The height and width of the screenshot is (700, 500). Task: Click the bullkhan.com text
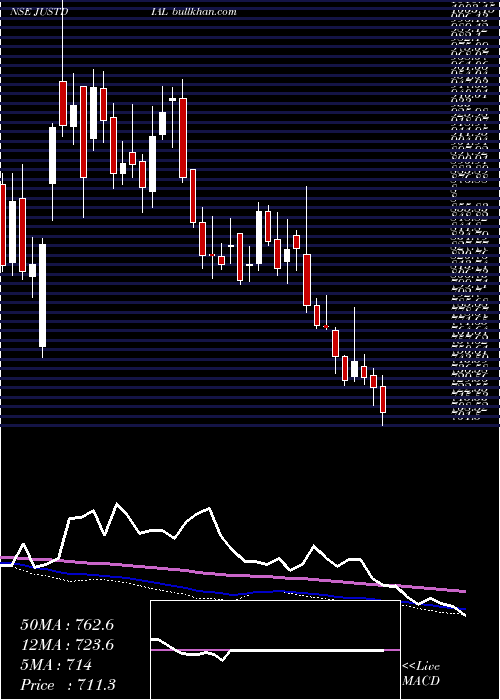203,12
